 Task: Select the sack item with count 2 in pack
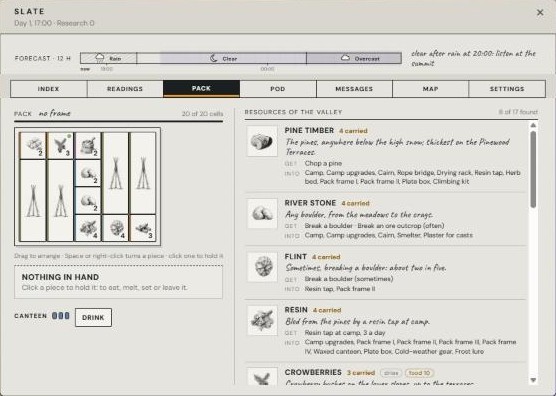pyautogui.click(x=88, y=145)
